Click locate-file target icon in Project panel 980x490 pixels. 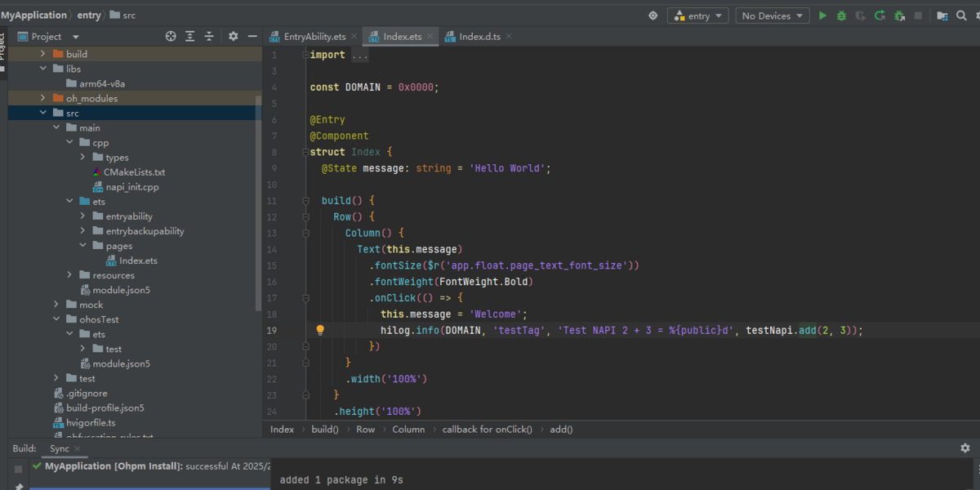tap(171, 37)
